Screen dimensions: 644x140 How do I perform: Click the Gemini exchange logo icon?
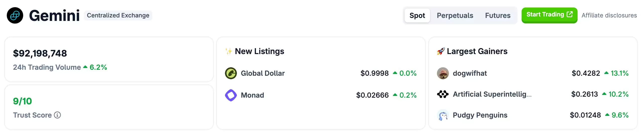[x=15, y=15]
